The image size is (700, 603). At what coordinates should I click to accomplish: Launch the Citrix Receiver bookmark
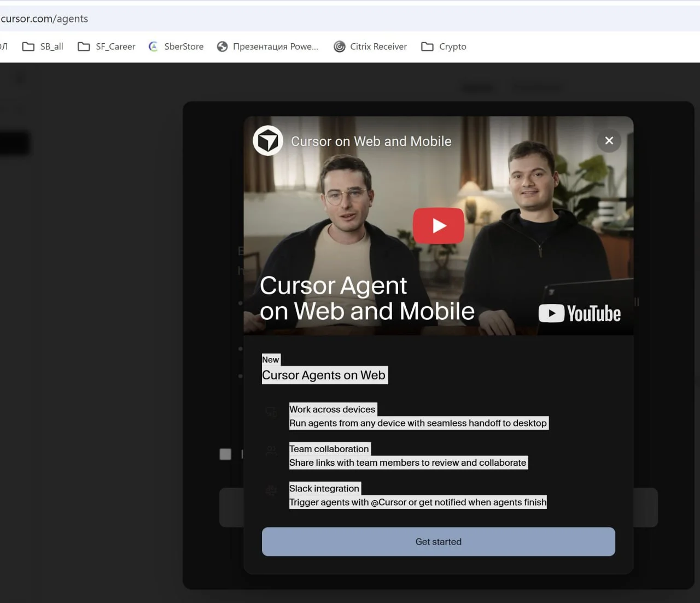tap(370, 46)
